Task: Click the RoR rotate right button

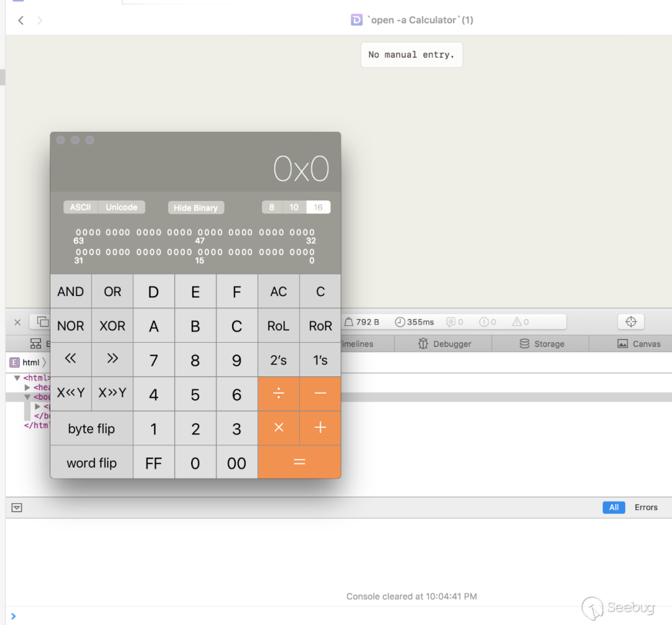Action: pos(320,326)
